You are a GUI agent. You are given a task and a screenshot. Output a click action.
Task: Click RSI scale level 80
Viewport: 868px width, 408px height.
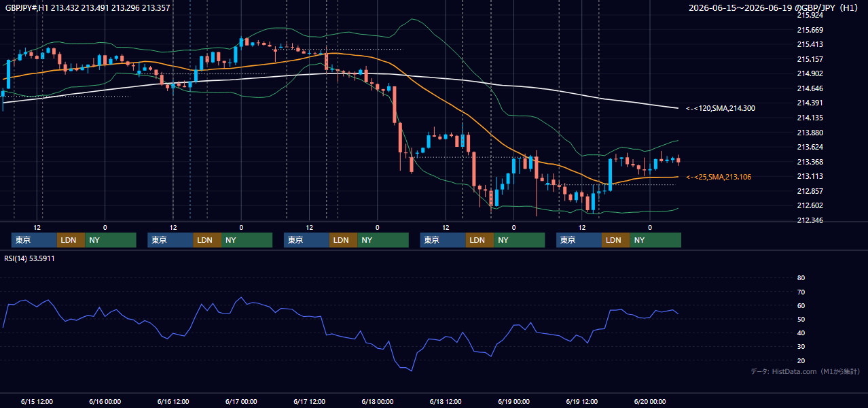[x=801, y=278]
